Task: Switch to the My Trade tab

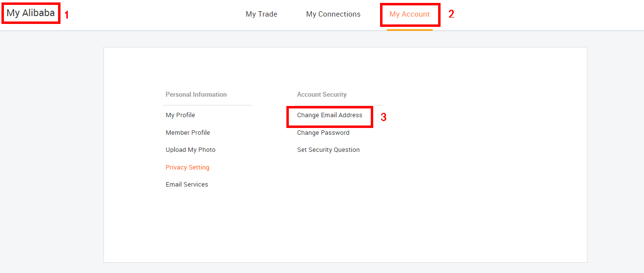Action: tap(262, 14)
